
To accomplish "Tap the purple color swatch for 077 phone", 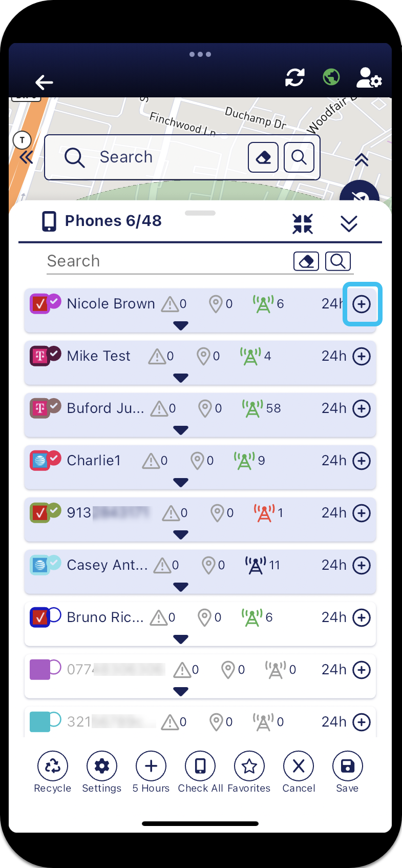I will coord(39,670).
